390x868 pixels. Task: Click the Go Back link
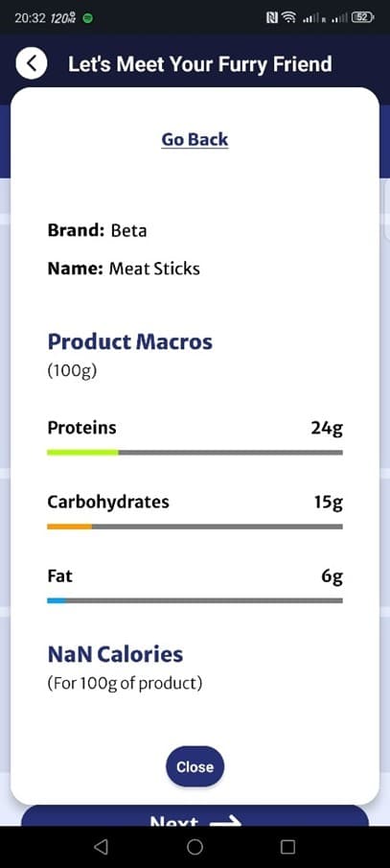(195, 139)
